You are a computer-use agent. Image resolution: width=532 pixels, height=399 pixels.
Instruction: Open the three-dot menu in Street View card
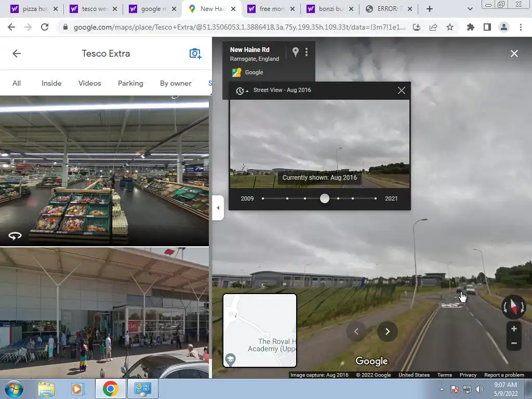point(307,52)
